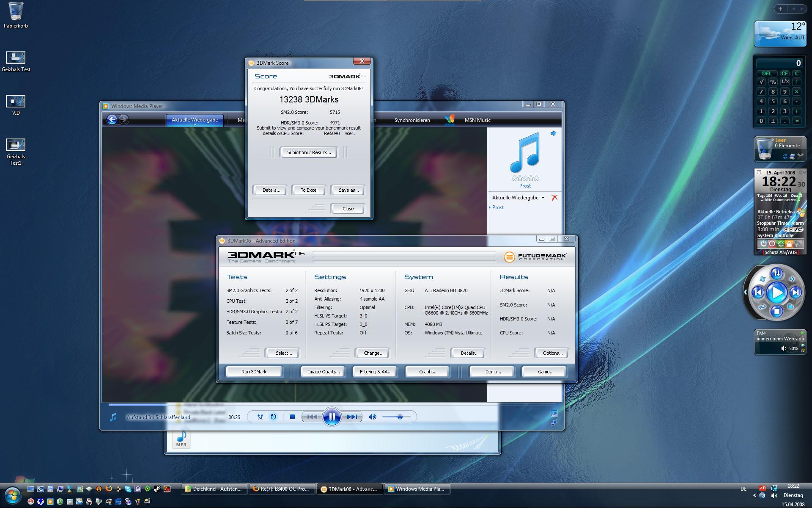Open the Prost album title link

pyautogui.click(x=525, y=186)
